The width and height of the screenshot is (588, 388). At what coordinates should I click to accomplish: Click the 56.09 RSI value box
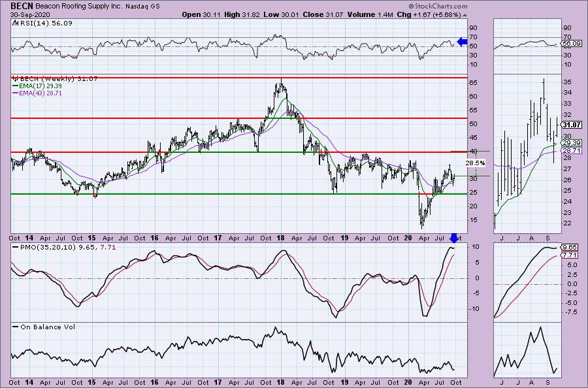572,44
